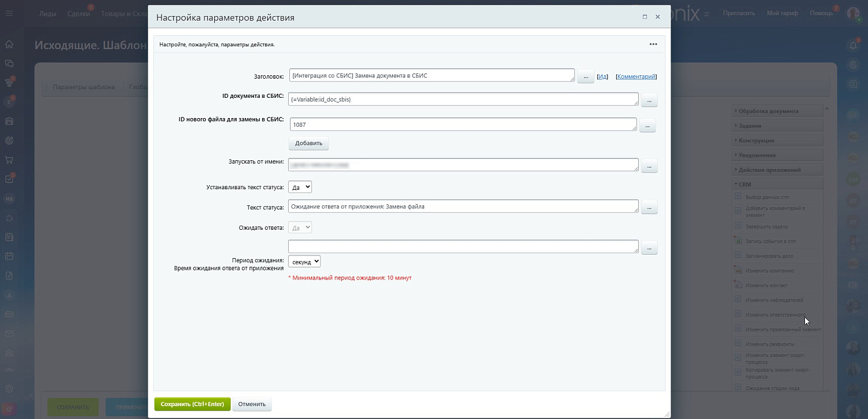Open the notifications bell icon
The image size is (868, 419).
[x=853, y=45]
